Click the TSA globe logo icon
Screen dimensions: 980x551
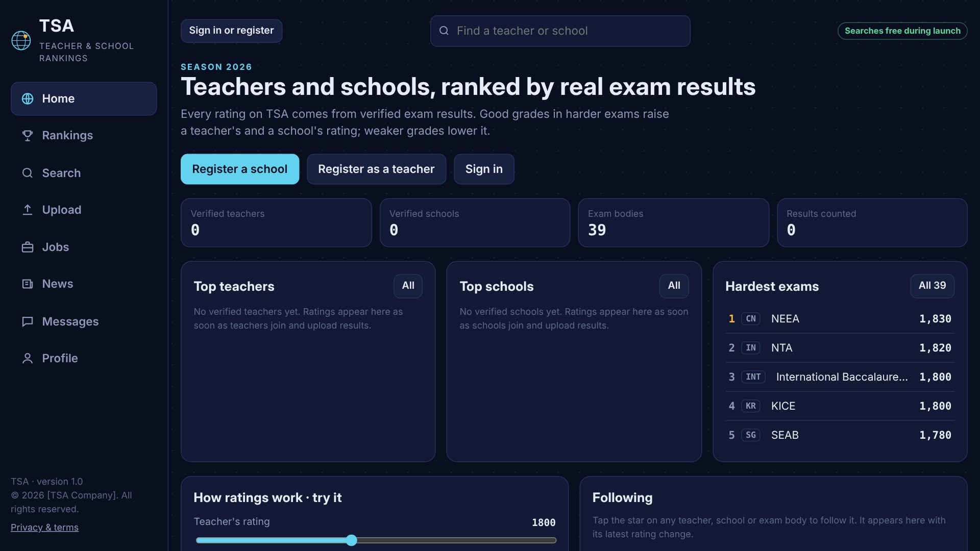pos(21,41)
